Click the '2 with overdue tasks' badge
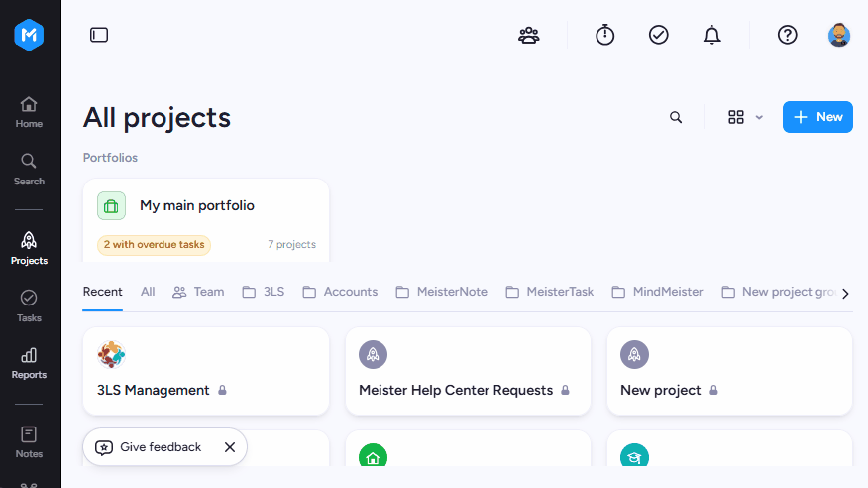Screen dimensions: 868x488 pos(154,245)
